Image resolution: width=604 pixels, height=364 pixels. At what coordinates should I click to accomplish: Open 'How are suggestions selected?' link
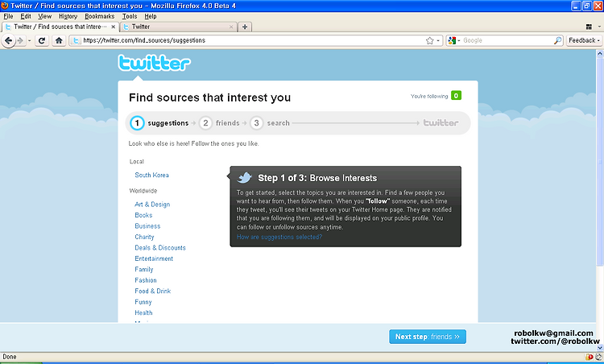click(279, 237)
